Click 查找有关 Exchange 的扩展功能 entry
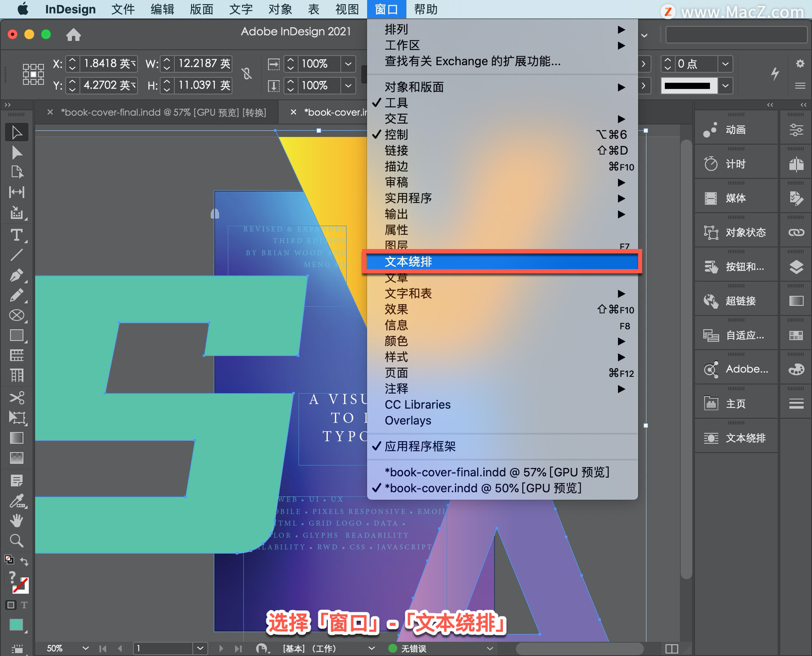Viewport: 812px width, 656px height. click(x=472, y=61)
